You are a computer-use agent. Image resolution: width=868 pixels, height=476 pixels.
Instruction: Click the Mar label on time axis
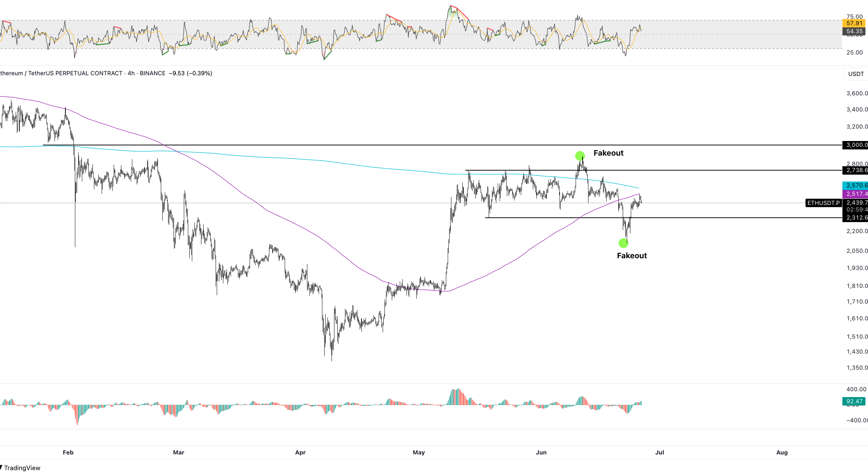pos(178,453)
